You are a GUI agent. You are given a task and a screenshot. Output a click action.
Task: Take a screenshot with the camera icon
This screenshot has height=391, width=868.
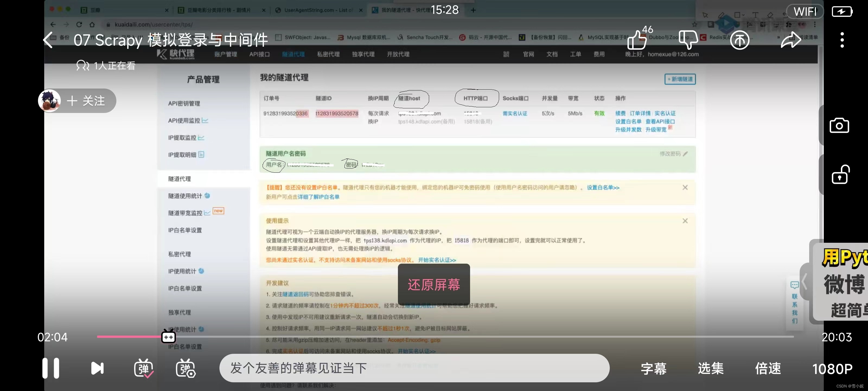[840, 125]
